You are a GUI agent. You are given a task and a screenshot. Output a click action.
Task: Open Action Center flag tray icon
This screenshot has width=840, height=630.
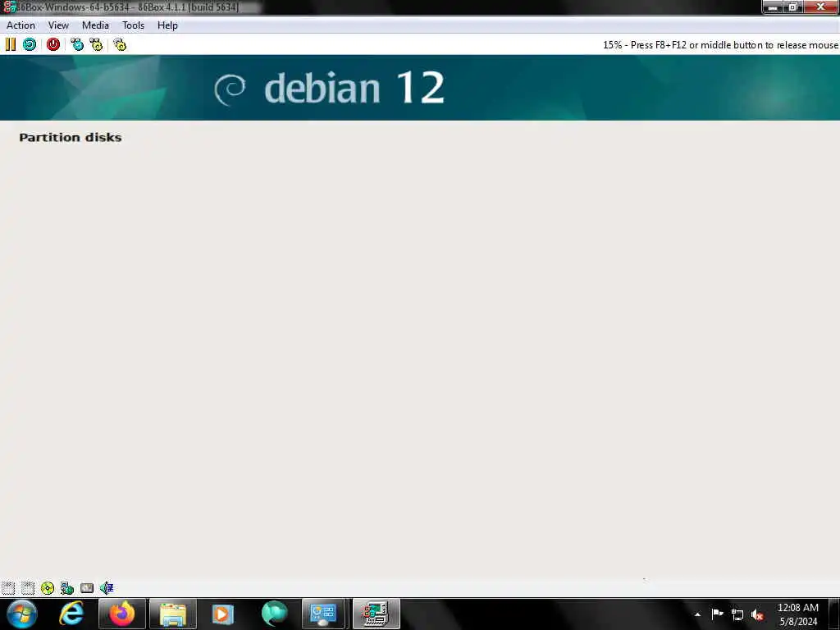717,614
